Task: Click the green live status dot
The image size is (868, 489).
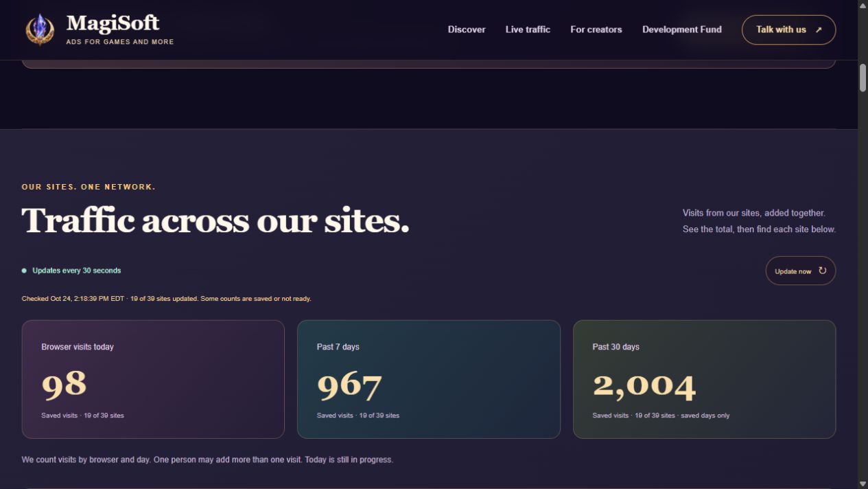Action: [x=24, y=271]
